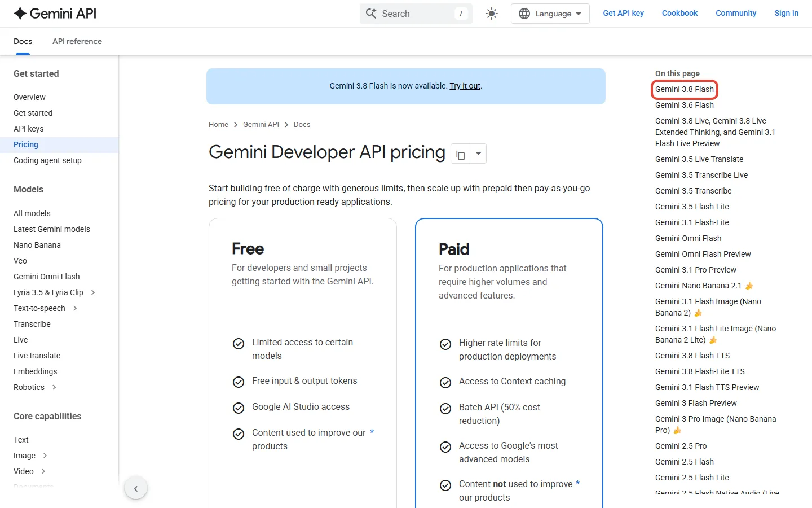
Task: Jump to Gemini 3.8 Flash TTS section
Action: 692,356
